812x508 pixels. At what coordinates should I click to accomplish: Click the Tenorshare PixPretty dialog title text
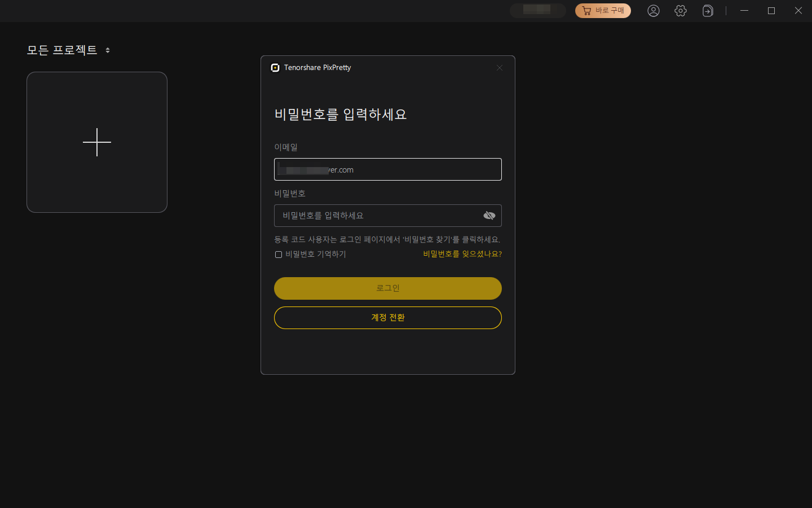coord(317,68)
